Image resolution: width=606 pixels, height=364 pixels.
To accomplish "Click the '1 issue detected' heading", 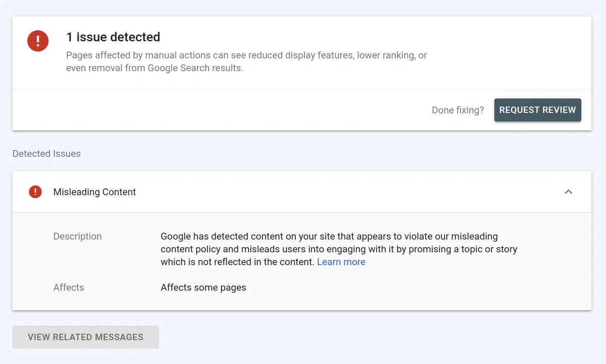I will click(x=113, y=37).
